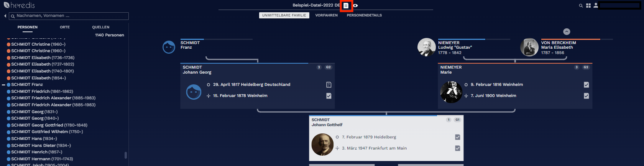Select SCHMIDT Christine (1960-) first entry

pos(38,44)
